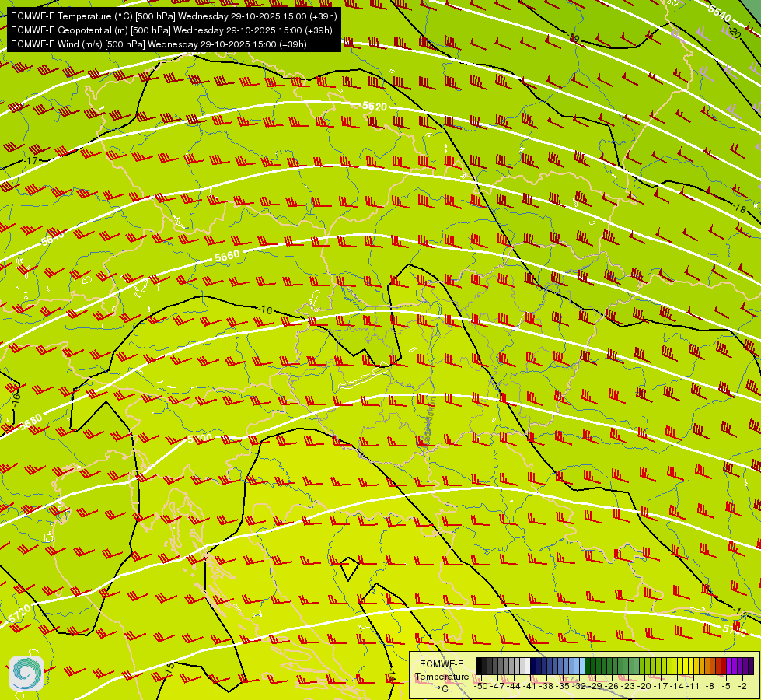Click the -29 value on the temperature legend

click(595, 686)
